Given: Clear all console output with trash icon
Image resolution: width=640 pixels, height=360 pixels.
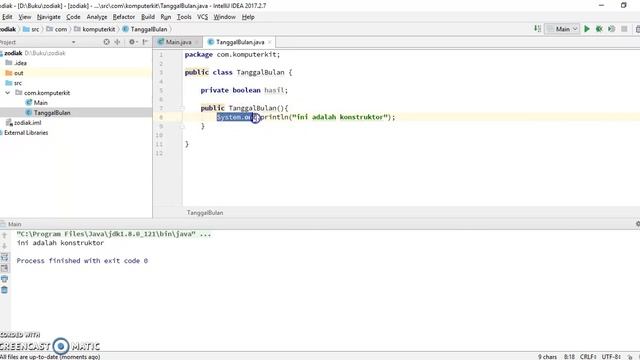Looking at the screenshot, I should click(x=4, y=290).
